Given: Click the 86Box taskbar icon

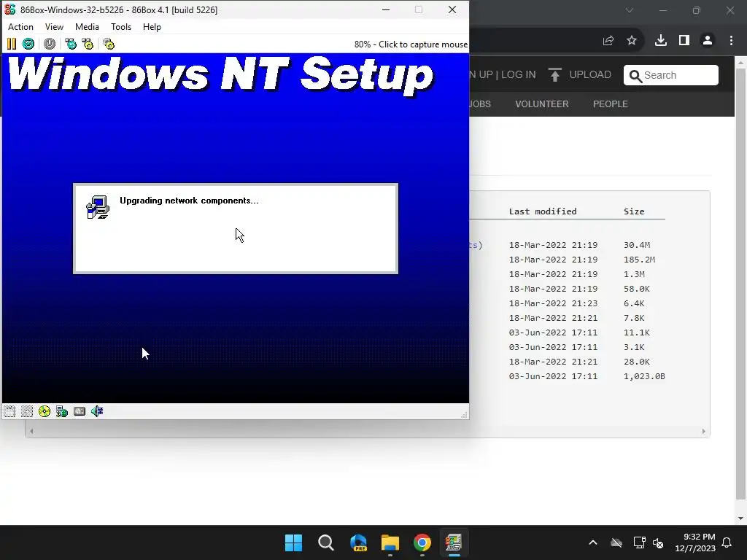Looking at the screenshot, I should pos(454,542).
